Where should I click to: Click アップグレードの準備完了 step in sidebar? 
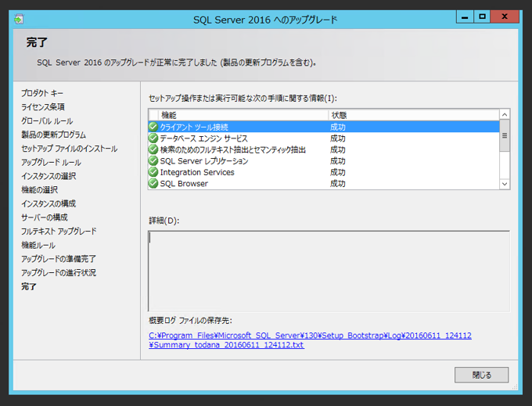pos(59,259)
